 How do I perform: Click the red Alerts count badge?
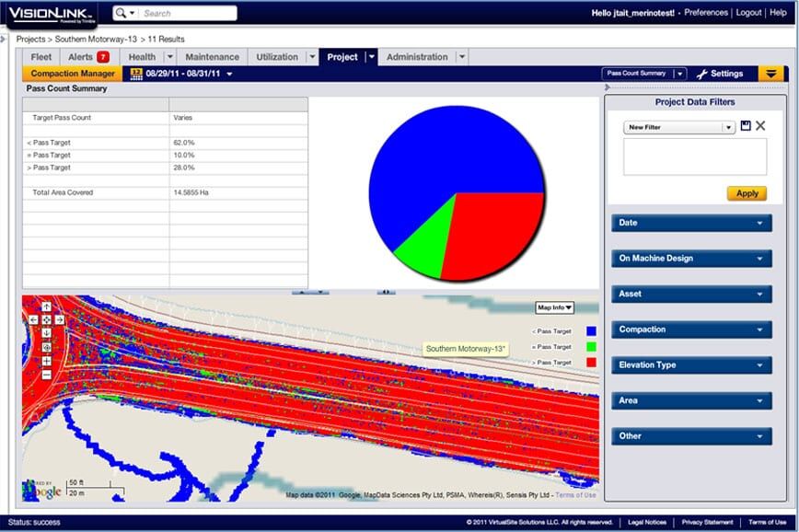pyautogui.click(x=103, y=57)
